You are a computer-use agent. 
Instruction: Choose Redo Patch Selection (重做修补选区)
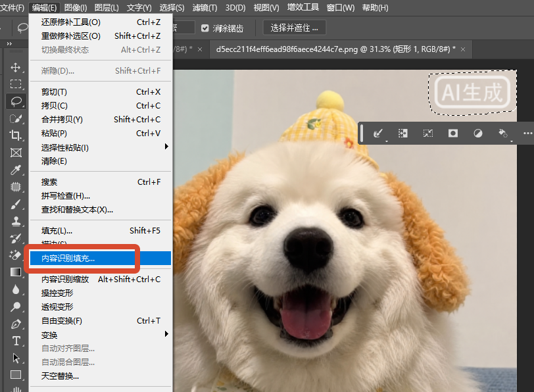coord(101,36)
